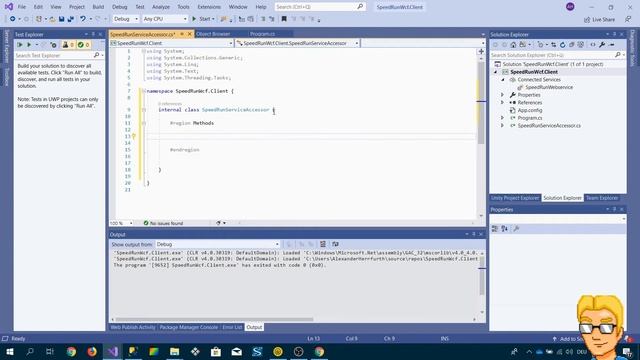The height and width of the screenshot is (360, 640).
Task: Select SpeedRunWebservice connected service
Action: pyautogui.click(x=549, y=87)
